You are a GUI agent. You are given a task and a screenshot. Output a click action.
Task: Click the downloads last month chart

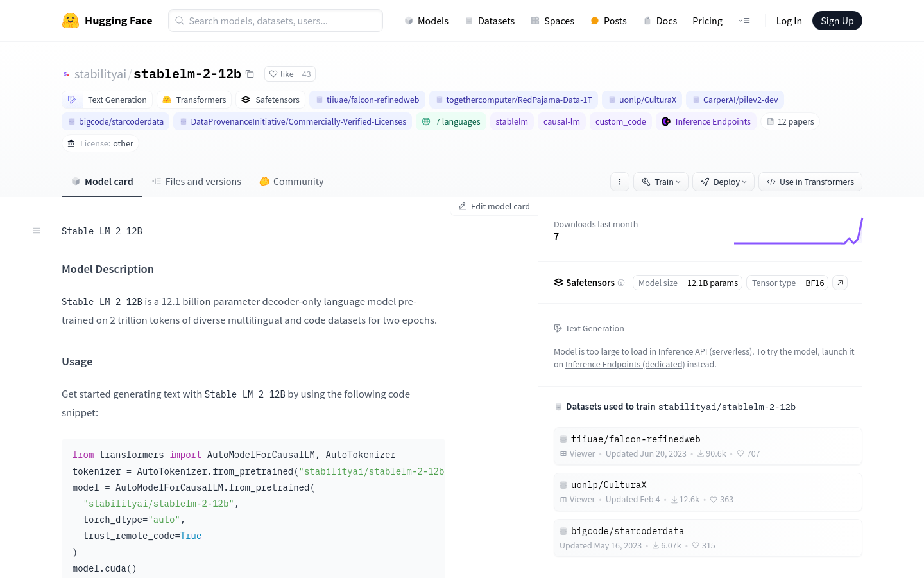[798, 231]
